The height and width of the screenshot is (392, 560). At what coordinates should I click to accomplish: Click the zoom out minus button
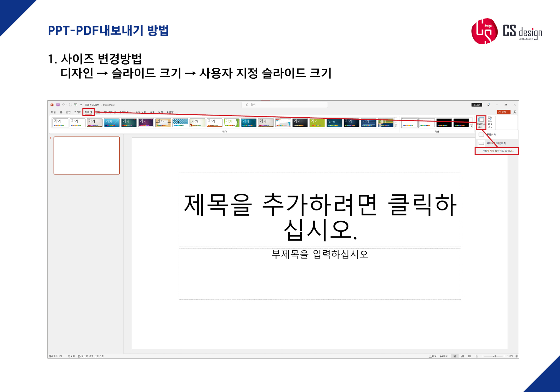(x=482, y=356)
